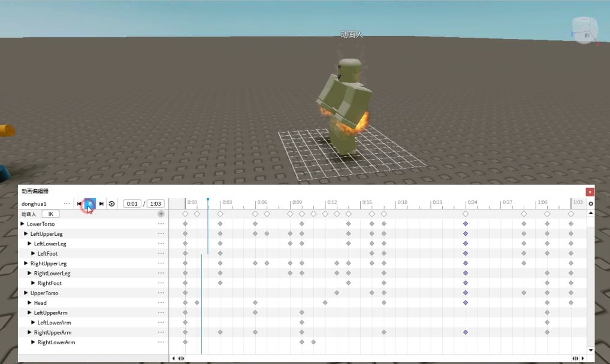Select the summary keyframe at 0:03

click(x=220, y=214)
